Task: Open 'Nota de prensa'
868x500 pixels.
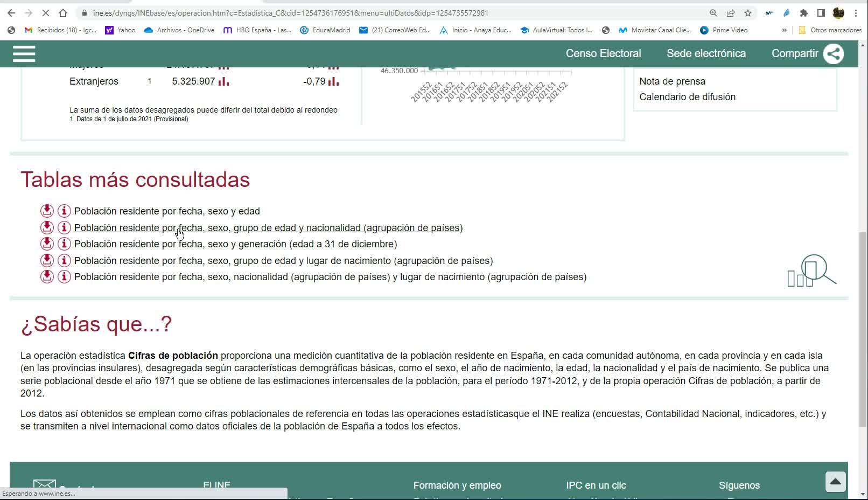Action: pyautogui.click(x=672, y=81)
